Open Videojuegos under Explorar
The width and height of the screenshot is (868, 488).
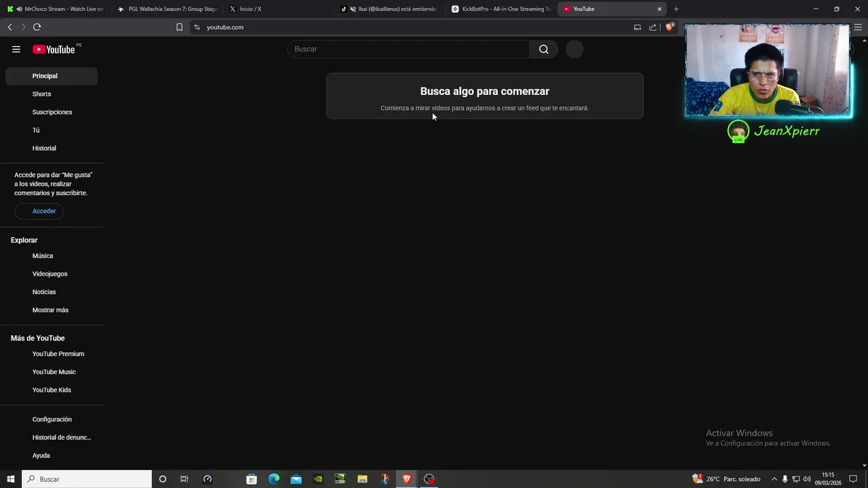coord(52,274)
